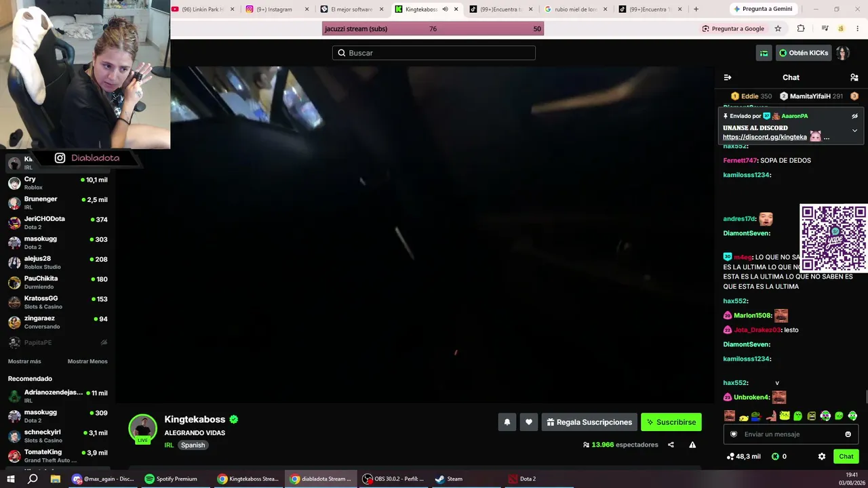
Task: Switch to El mejor software tab
Action: coord(351,9)
